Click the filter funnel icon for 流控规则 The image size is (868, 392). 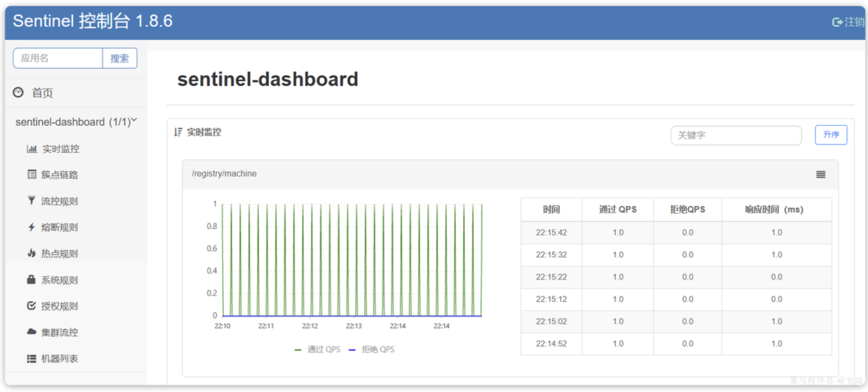[31, 201]
